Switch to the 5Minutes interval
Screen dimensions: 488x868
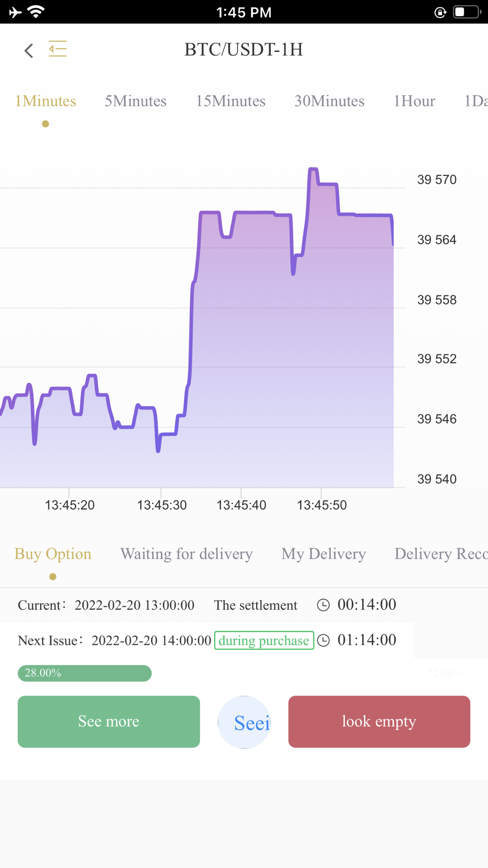click(136, 101)
